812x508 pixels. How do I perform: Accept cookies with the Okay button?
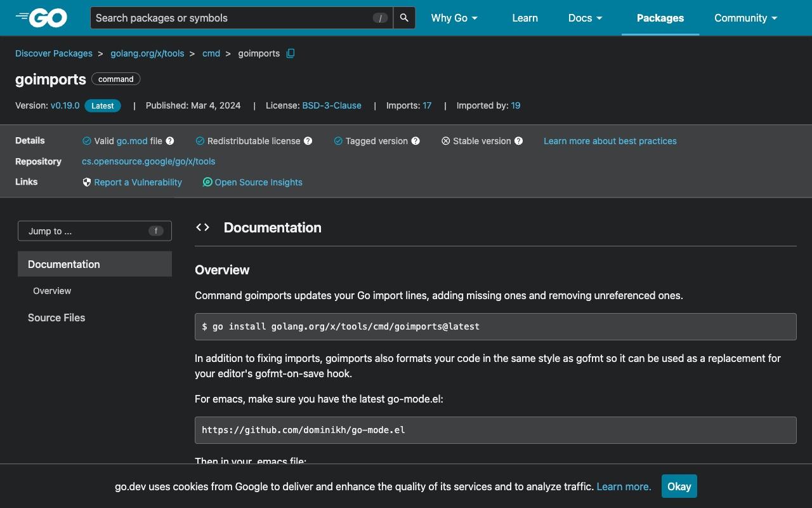click(679, 486)
